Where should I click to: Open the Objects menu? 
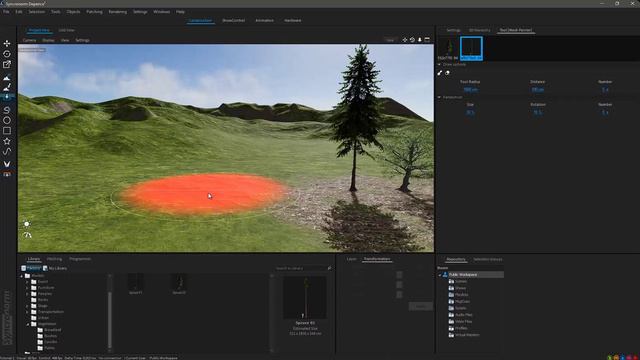(x=73, y=12)
